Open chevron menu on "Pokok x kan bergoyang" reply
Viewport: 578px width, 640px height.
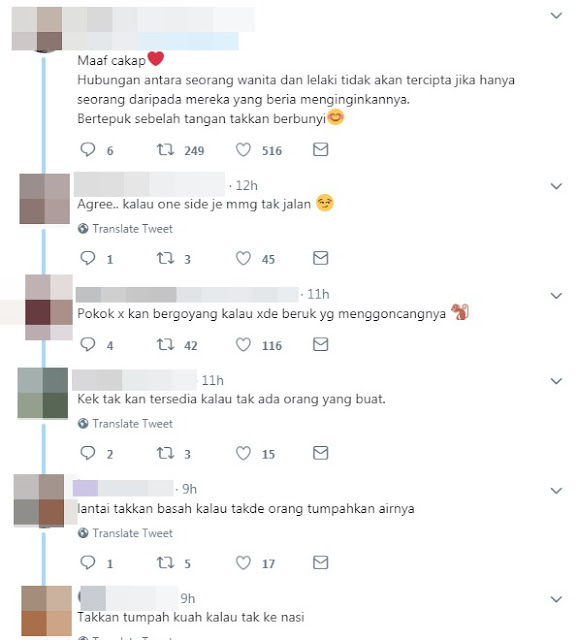[556, 296]
